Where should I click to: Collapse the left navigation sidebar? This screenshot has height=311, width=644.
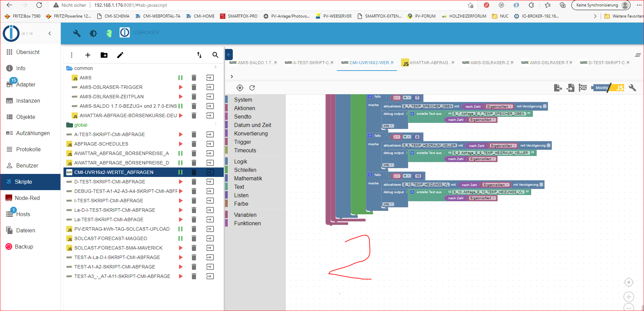click(50, 33)
